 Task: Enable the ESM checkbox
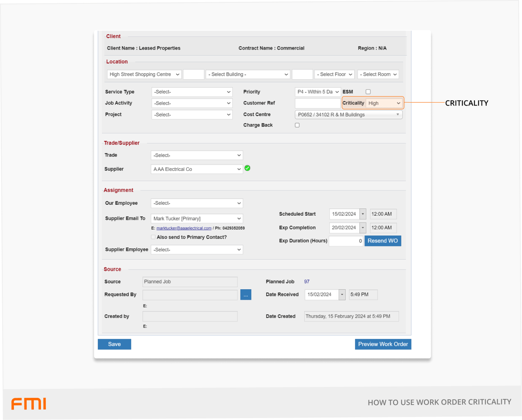(368, 91)
